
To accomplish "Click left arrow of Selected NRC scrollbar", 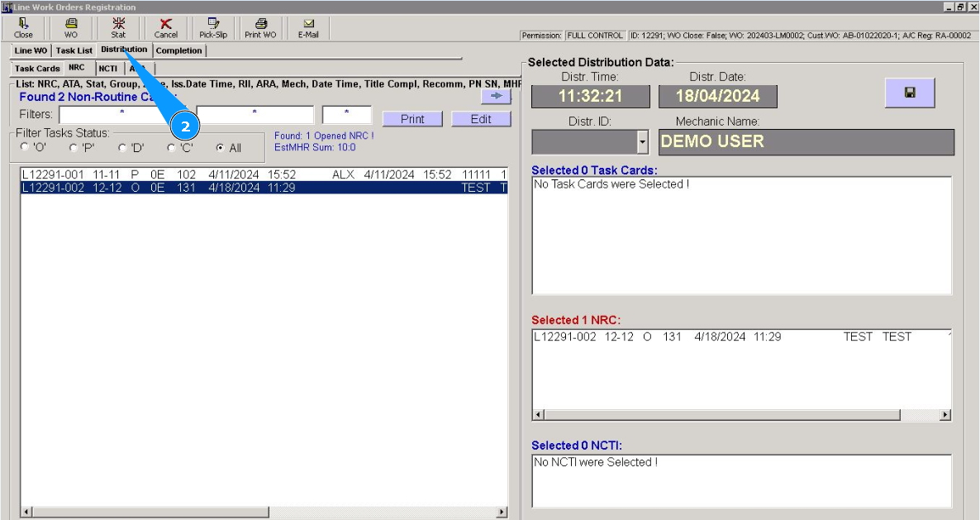I will pyautogui.click(x=539, y=414).
